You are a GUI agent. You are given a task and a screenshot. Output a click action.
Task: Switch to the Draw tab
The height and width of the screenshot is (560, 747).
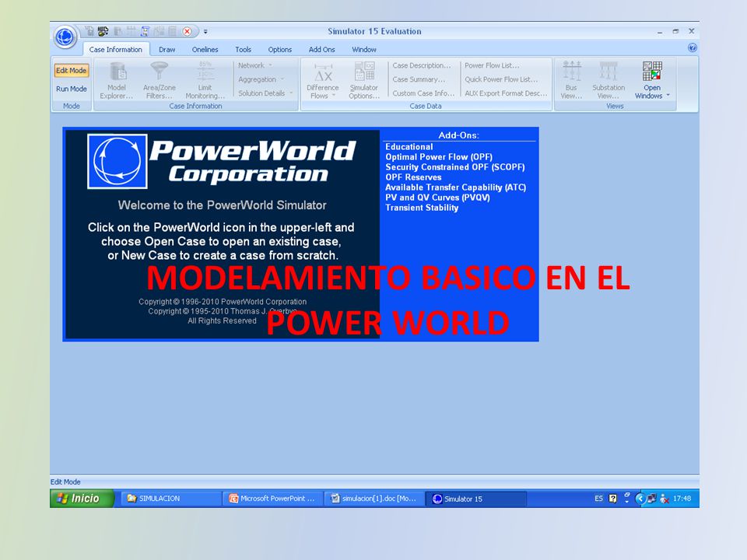click(167, 50)
